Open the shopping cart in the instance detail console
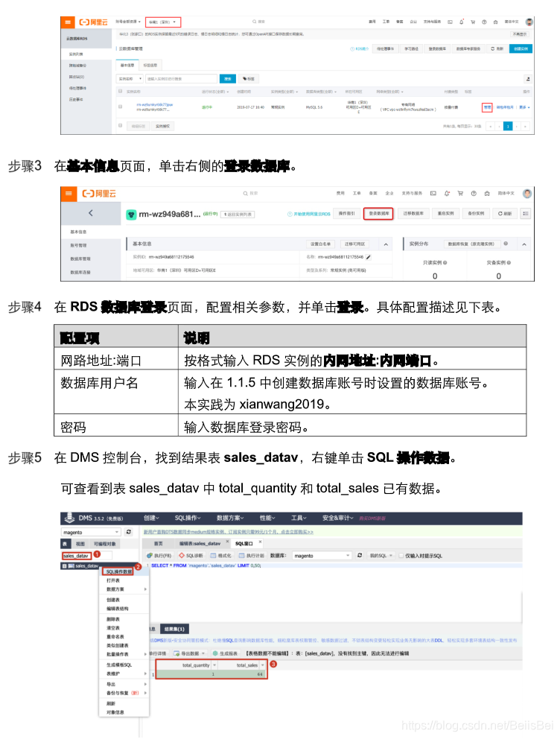The width and height of the screenshot is (560, 739). [460, 193]
